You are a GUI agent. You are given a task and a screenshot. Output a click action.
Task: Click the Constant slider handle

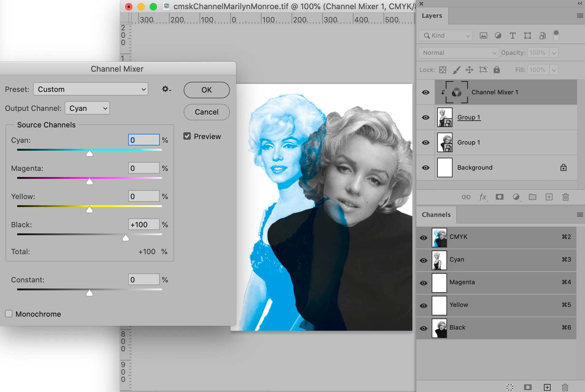[90, 293]
